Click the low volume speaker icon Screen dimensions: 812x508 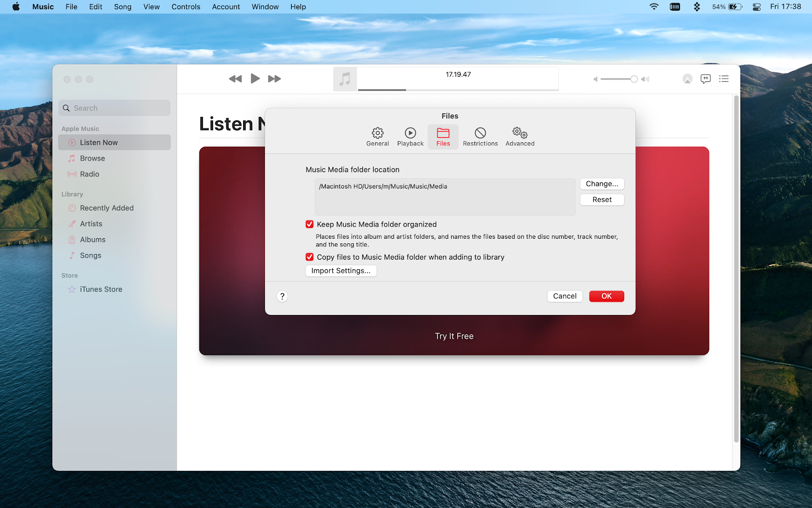[596, 79]
